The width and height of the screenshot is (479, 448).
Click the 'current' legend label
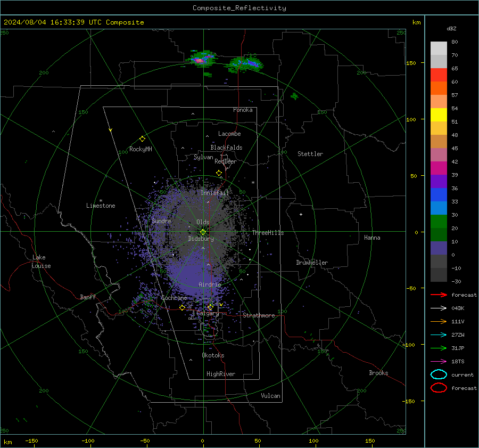click(x=463, y=375)
